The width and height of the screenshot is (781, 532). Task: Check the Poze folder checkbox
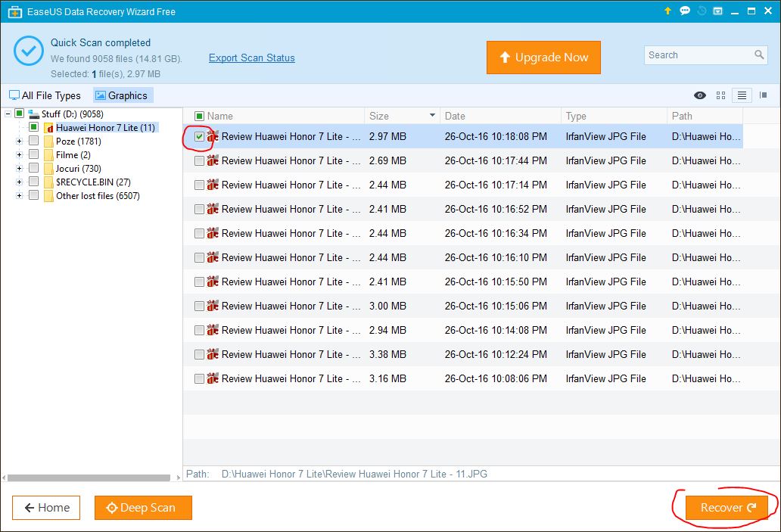point(33,142)
